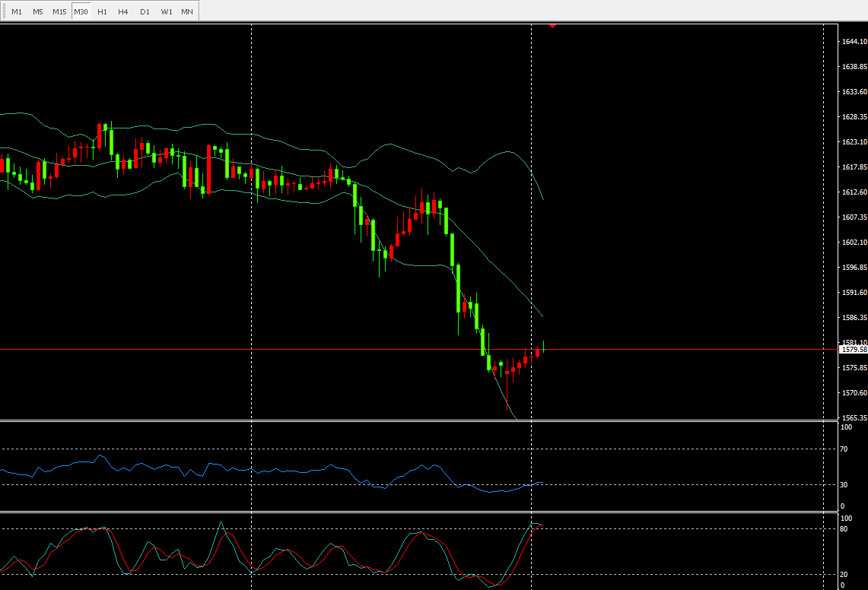Viewport: 868px width, 590px height.
Task: Click the current price label 1579.58
Action: tap(853, 350)
